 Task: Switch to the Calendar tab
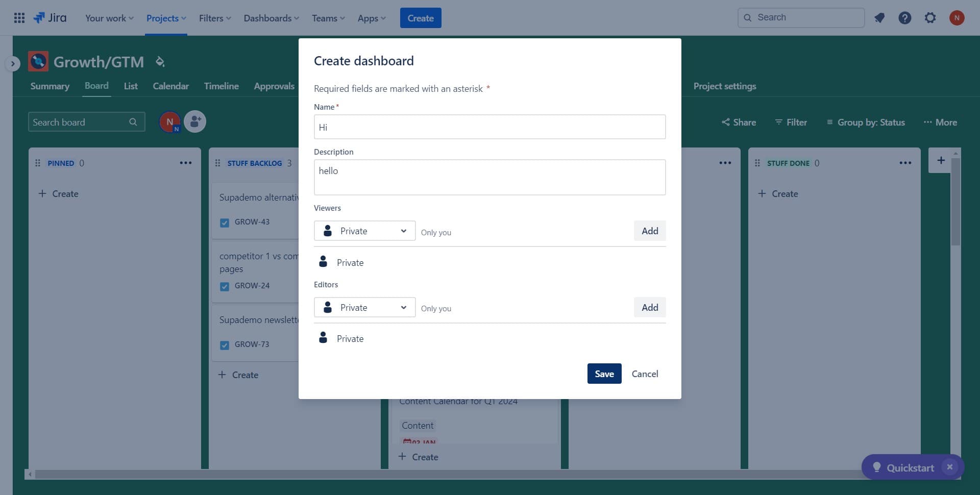click(x=170, y=86)
